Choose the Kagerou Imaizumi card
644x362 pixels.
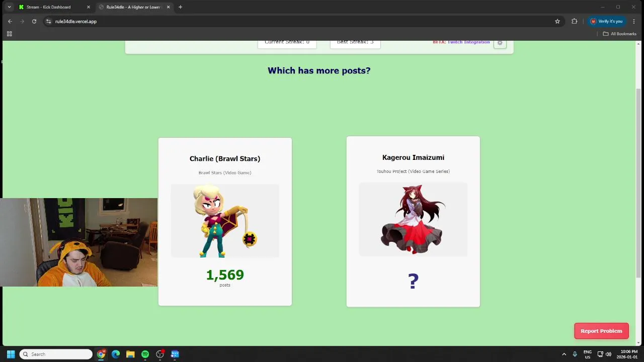413,221
